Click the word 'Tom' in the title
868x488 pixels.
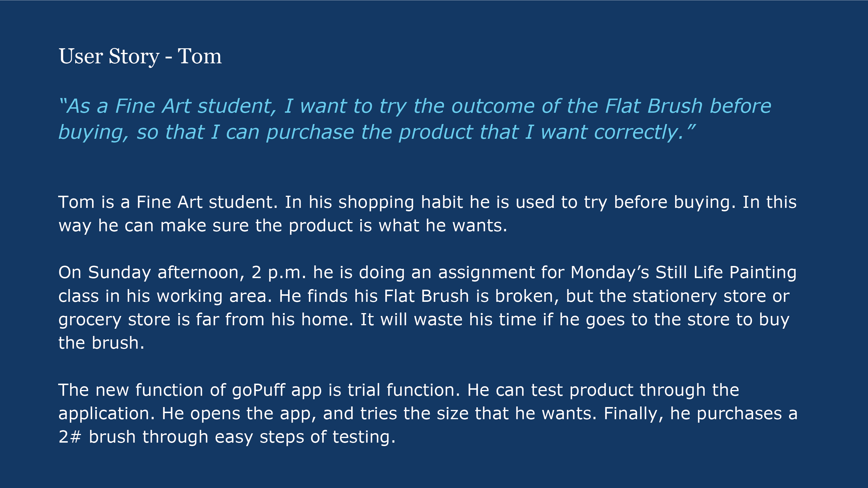click(x=200, y=56)
